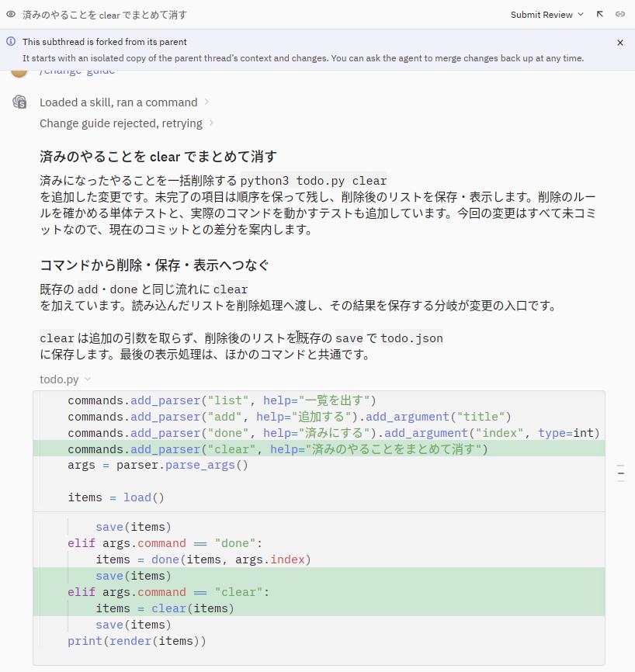Expand "Change guide rejected, retrying" step
This screenshot has width=635, height=672.
pos(127,123)
